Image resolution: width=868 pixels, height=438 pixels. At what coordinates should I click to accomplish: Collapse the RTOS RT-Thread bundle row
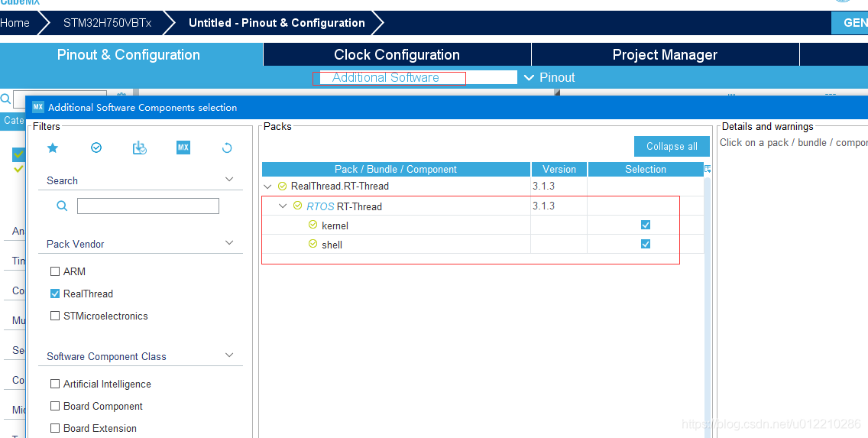283,206
